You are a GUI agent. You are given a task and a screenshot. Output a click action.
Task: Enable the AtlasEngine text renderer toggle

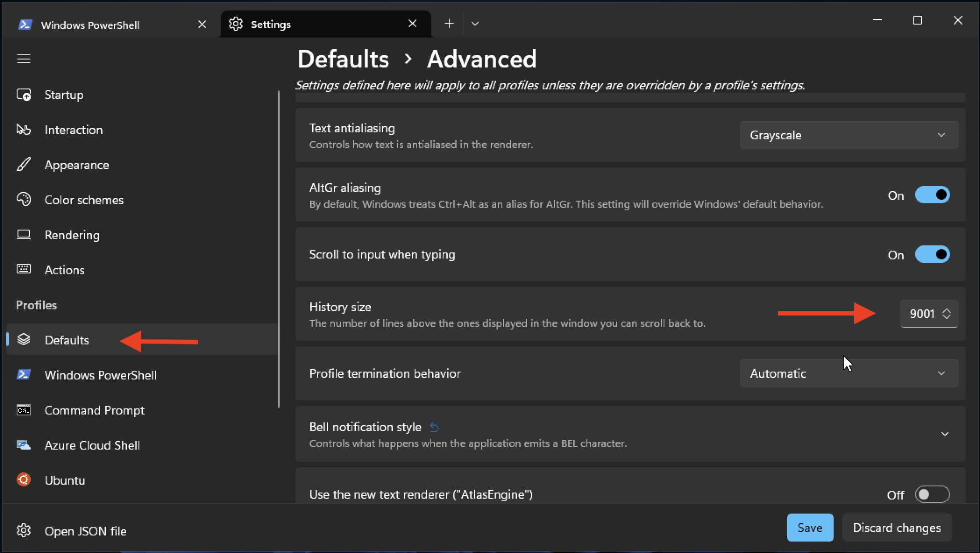[932, 494]
